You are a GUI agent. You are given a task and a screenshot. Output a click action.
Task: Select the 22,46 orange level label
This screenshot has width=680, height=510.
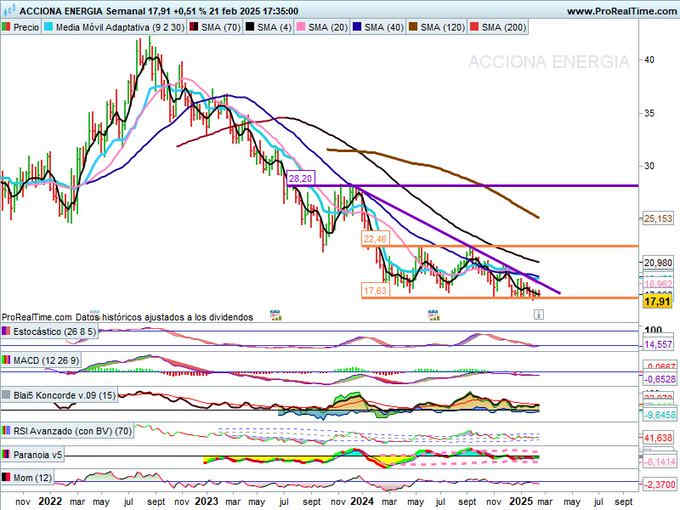375,239
